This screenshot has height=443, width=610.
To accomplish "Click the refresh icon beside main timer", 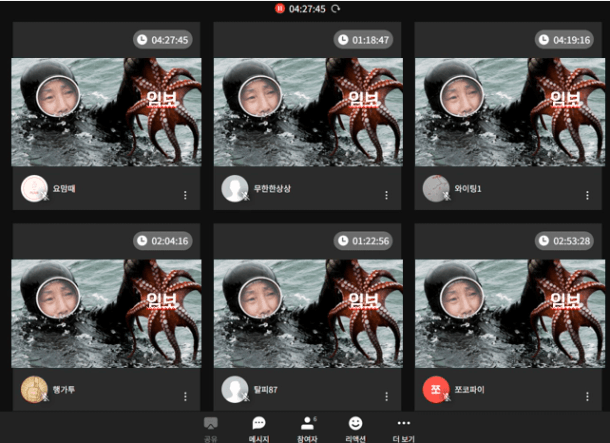I will (335, 9).
